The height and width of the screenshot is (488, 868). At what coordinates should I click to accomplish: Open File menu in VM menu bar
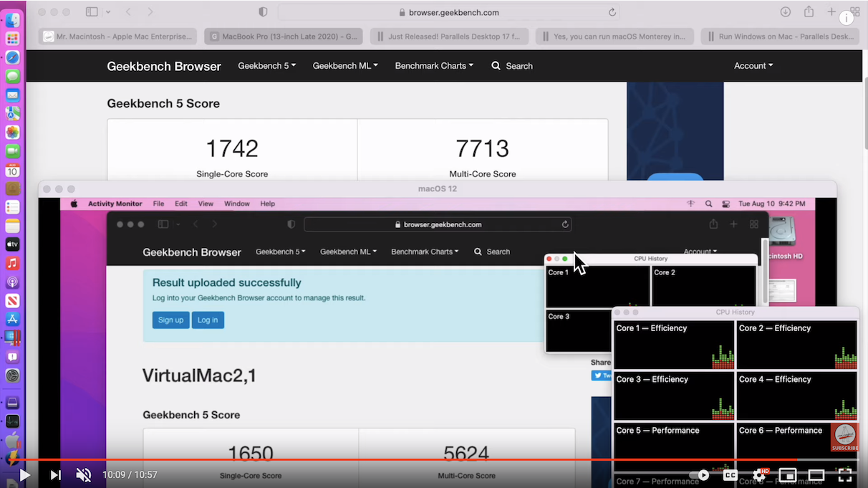click(x=158, y=204)
